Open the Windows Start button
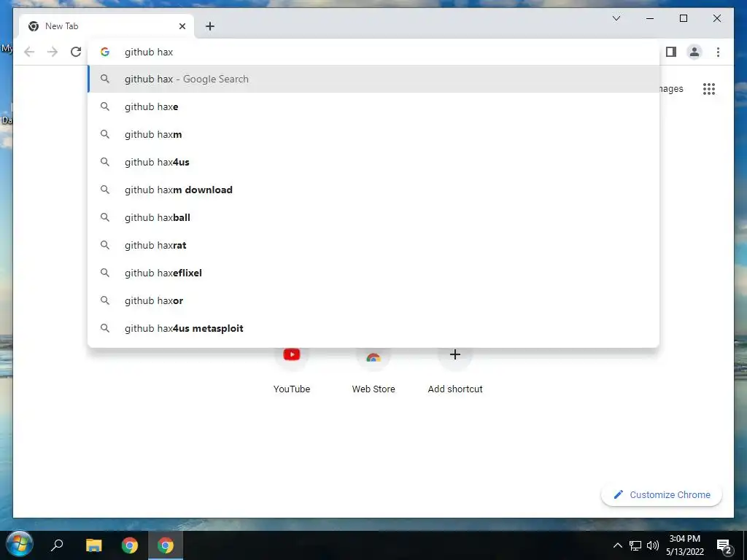The height and width of the screenshot is (560, 747). pyautogui.click(x=20, y=544)
